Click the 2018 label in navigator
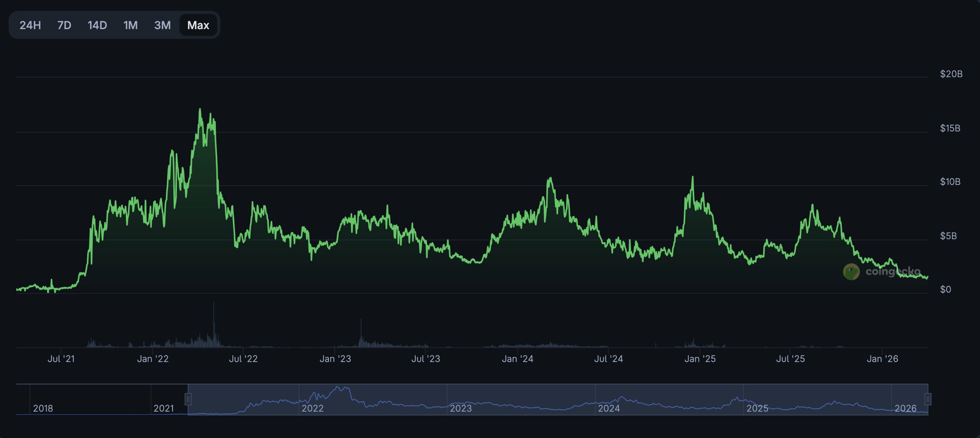This screenshot has width=980, height=438. [x=43, y=408]
